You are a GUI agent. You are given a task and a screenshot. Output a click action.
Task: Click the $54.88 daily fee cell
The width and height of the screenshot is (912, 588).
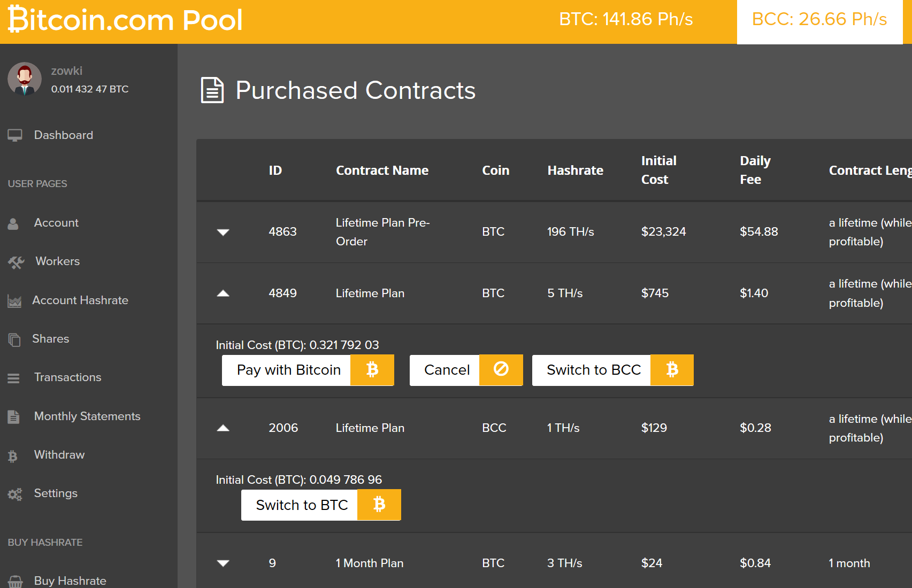pyautogui.click(x=759, y=232)
